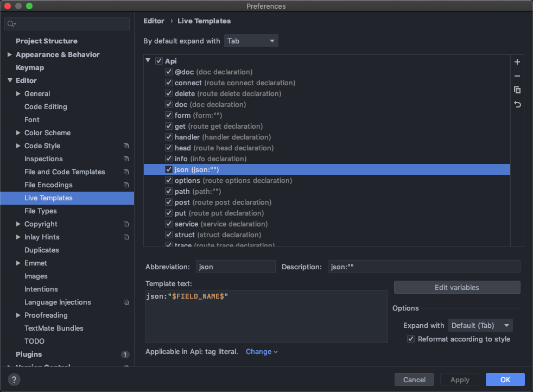Screen dimensions: 533x392
Task: Click the search magnifier icon in settings
Action: pos(11,24)
